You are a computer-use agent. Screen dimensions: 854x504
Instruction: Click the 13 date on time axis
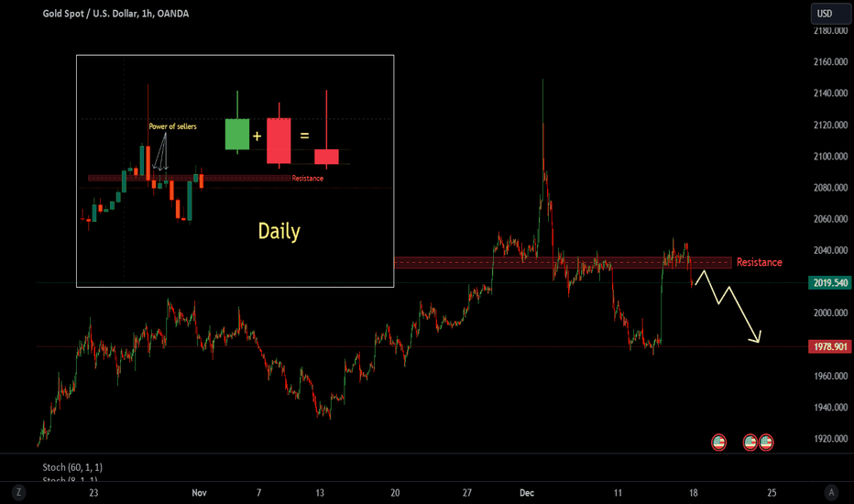pos(320,493)
